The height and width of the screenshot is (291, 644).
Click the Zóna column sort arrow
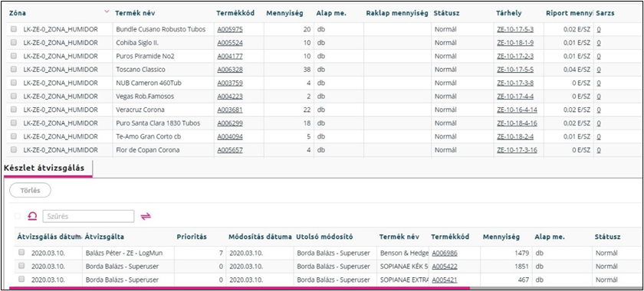coord(107,12)
